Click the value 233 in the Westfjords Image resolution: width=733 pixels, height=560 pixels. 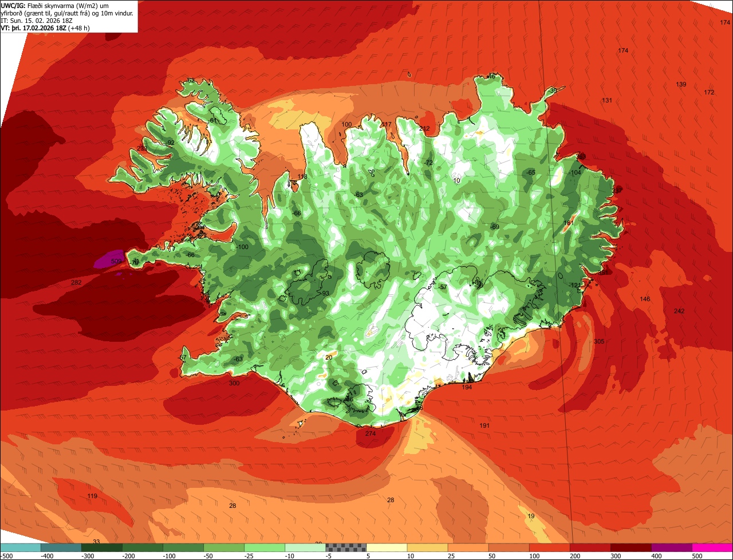tap(142, 149)
